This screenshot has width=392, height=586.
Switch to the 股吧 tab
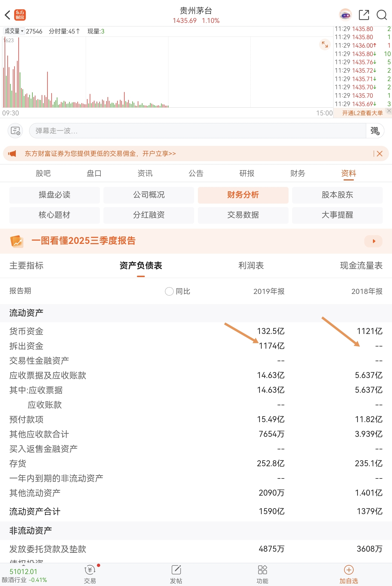coord(43,173)
